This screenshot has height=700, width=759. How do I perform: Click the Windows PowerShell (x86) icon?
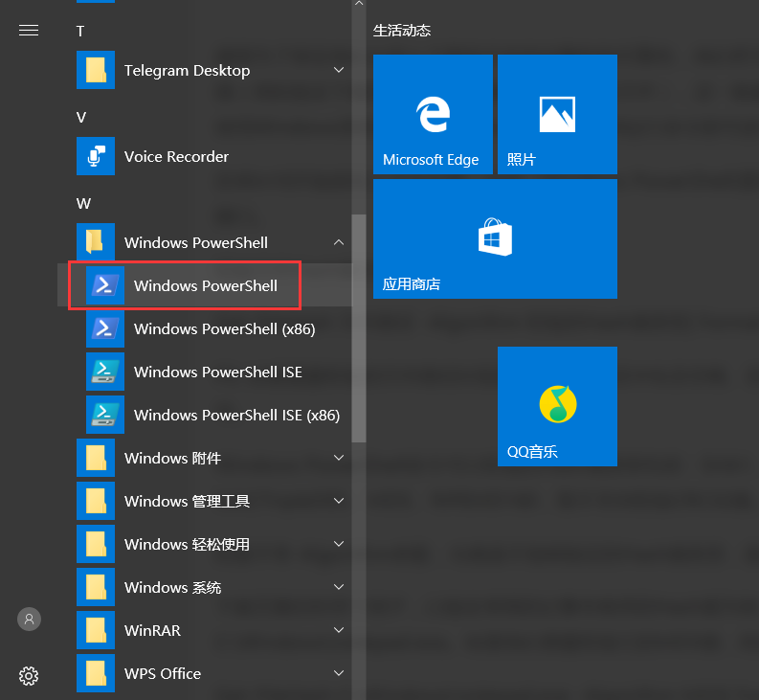[x=105, y=328]
